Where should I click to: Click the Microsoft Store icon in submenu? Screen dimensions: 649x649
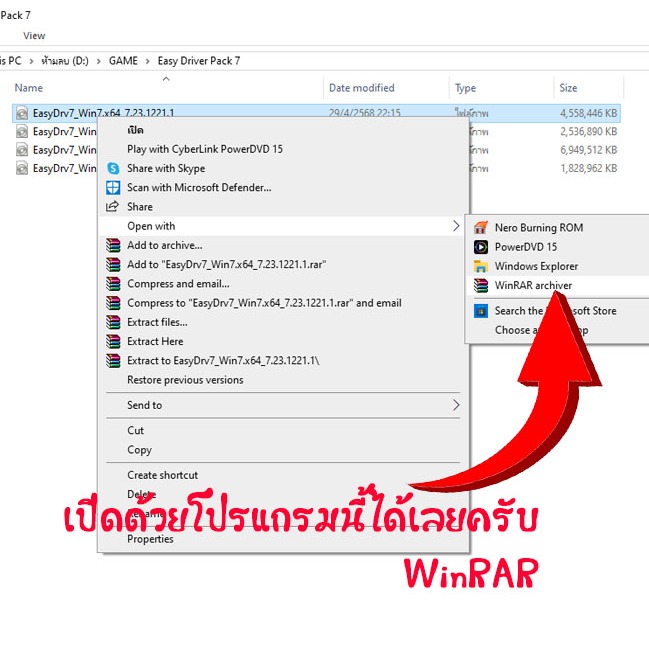480,311
